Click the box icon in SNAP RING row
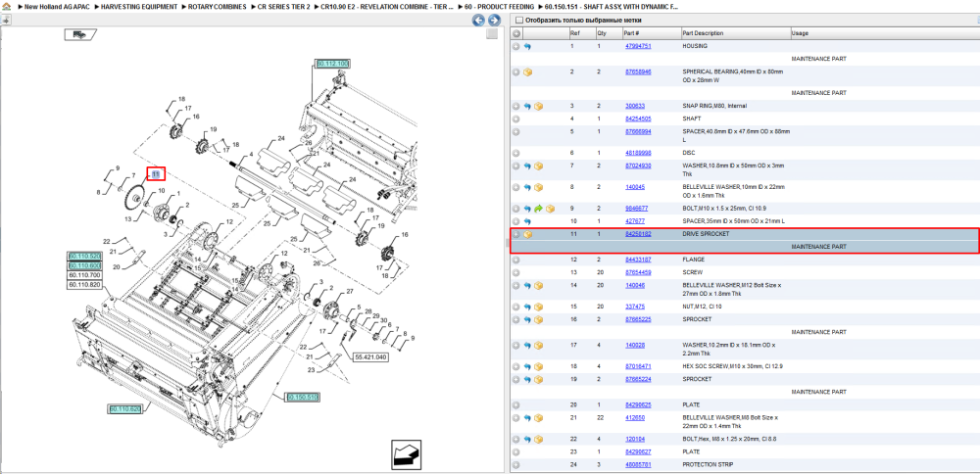The height and width of the screenshot is (474, 980). point(539,106)
